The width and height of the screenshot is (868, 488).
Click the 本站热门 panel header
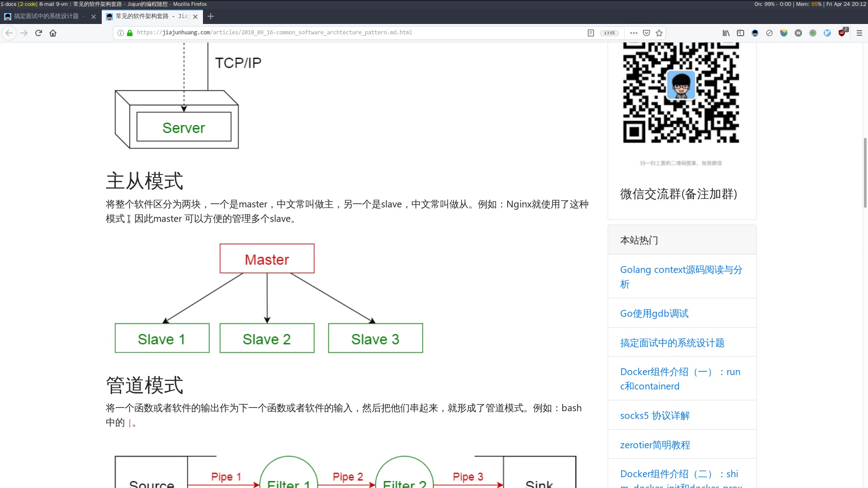(x=682, y=240)
